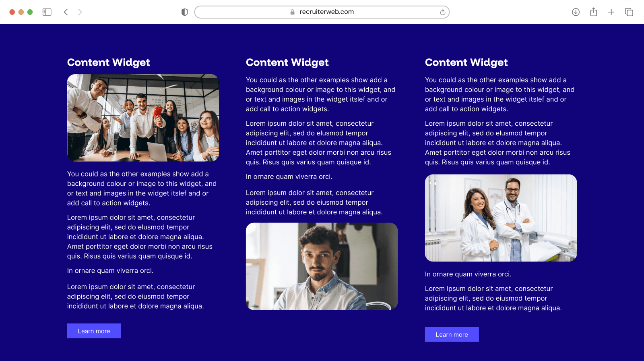Open the downloads icon in toolbar
This screenshot has width=644, height=361.
[576, 12]
